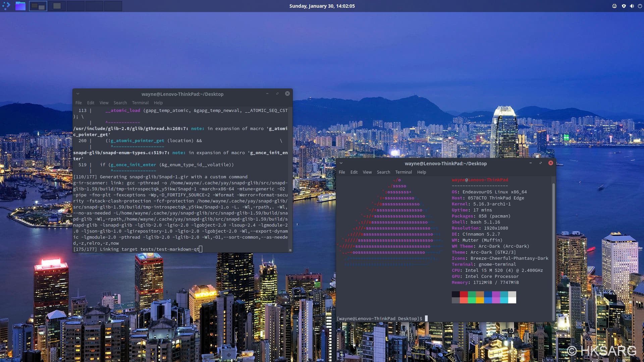
Task: Open the application menu launcher icon
Action: 6,6
